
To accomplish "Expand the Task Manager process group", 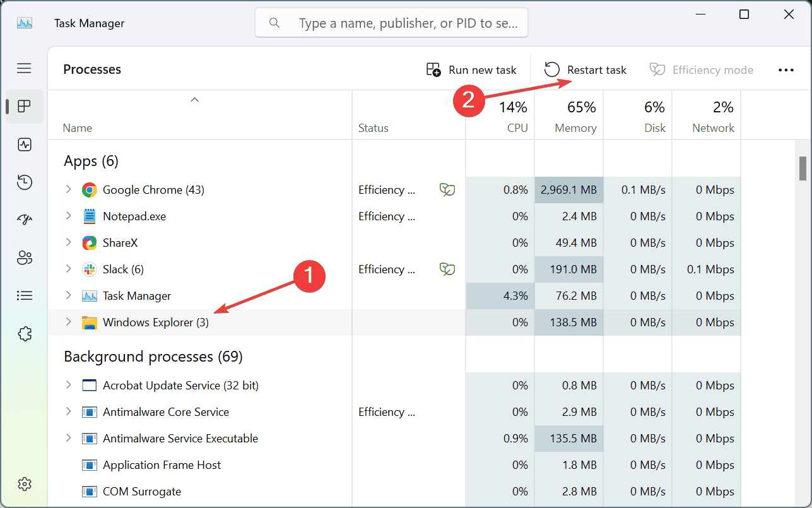I will pyautogui.click(x=69, y=295).
